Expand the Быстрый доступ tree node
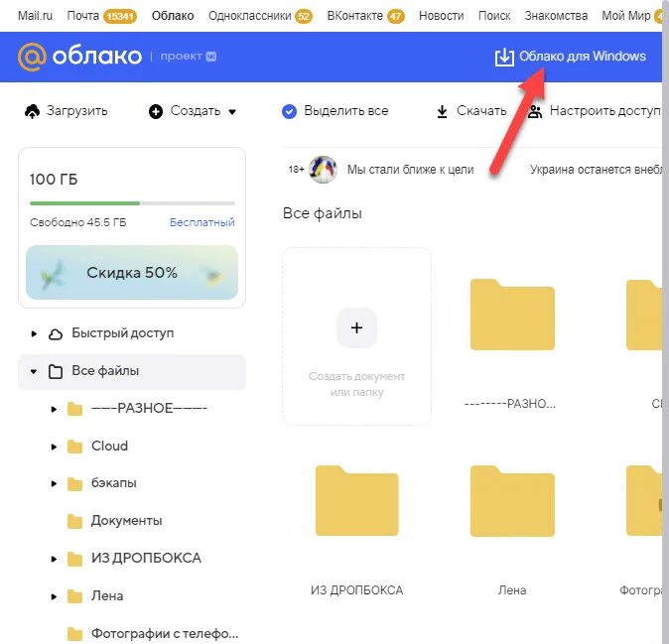The width and height of the screenshot is (669, 644). pos(34,333)
